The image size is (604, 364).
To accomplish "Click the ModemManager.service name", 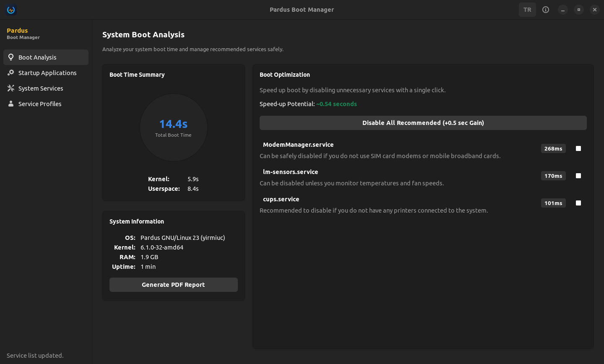I will (298, 145).
